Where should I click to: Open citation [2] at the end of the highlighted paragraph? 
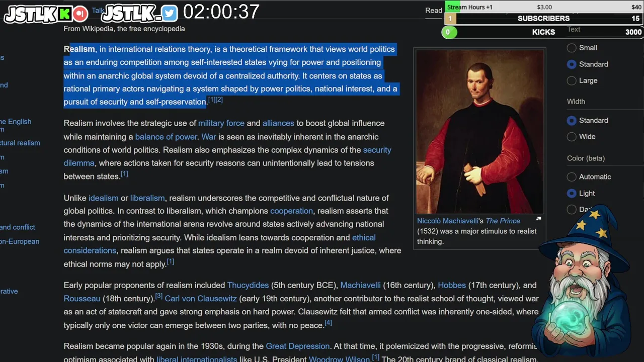coord(219,100)
